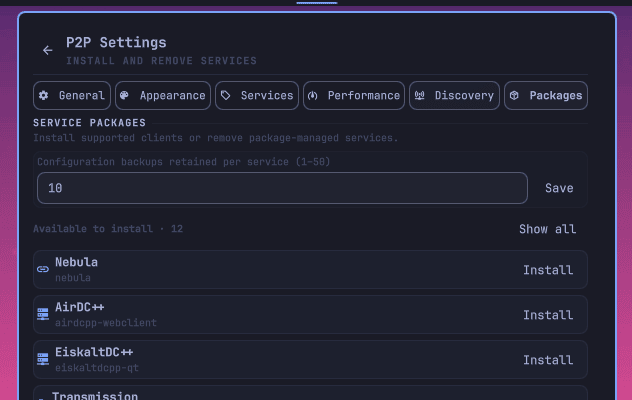Install the AirDC++ package
This screenshot has height=400, width=632.
[x=548, y=315]
